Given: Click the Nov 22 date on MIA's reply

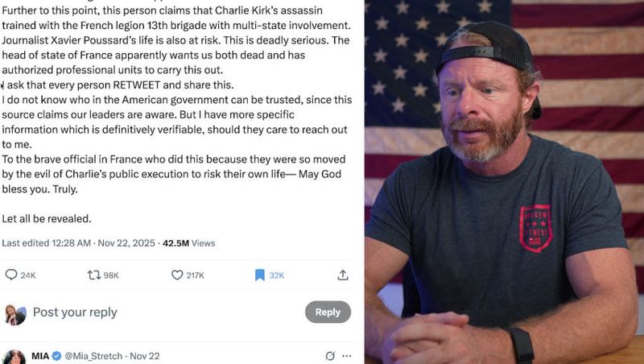Looking at the screenshot, I should 145,356.
